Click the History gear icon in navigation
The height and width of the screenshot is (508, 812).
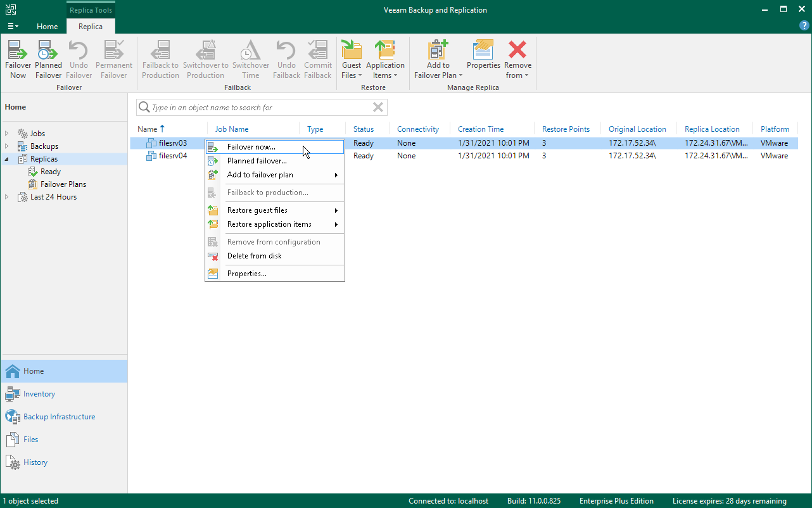point(13,462)
